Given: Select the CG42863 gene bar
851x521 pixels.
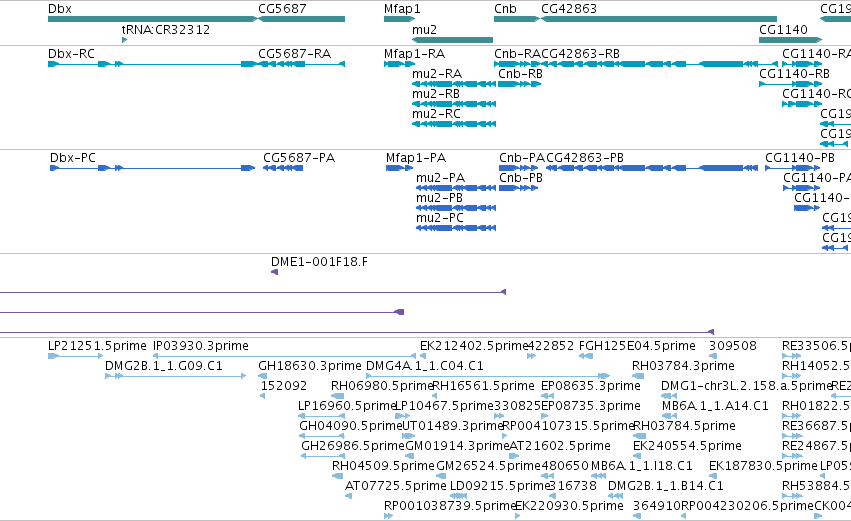Looking at the screenshot, I should point(659,19).
